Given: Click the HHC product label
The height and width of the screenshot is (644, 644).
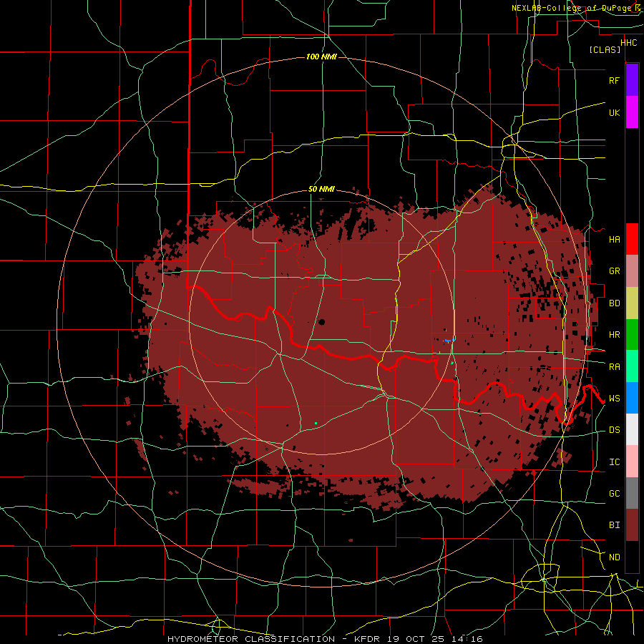Looking at the screenshot, I should [x=629, y=43].
